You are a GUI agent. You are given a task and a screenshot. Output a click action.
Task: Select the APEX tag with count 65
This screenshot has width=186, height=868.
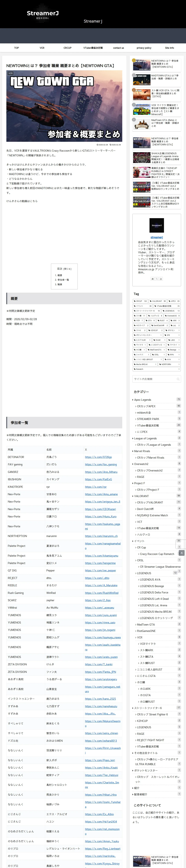(x=174, y=301)
